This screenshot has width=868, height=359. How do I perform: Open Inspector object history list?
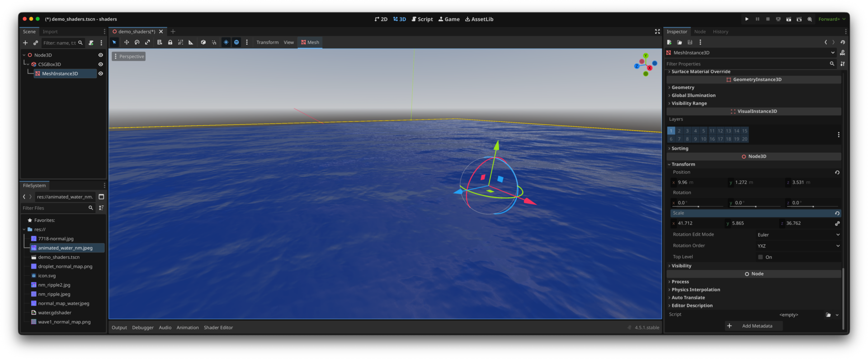tap(843, 42)
